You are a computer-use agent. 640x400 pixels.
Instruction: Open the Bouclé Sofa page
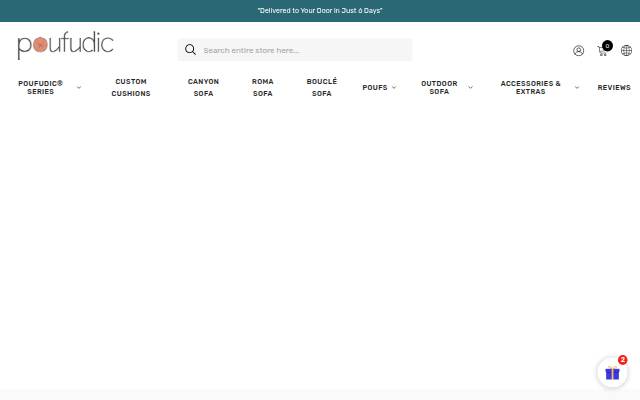pos(322,87)
